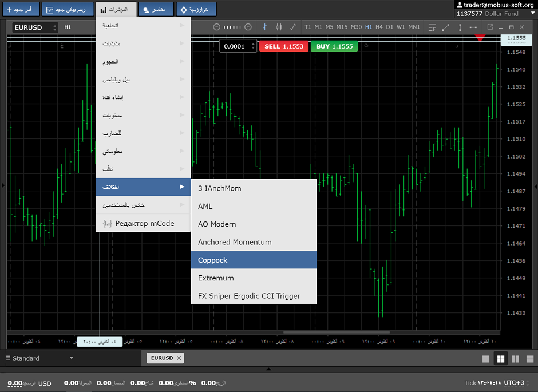Select the vertical line drawing tool
Image resolution: width=538 pixels, height=392 pixels.
pos(460,27)
